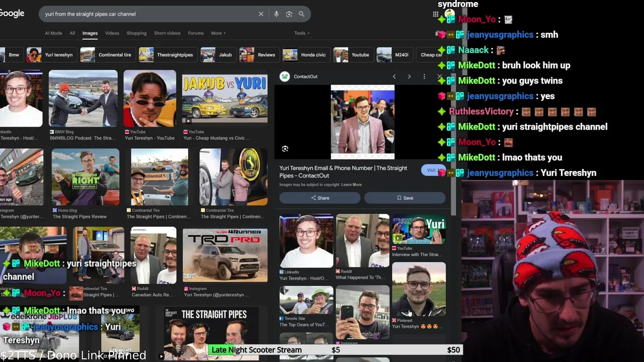This screenshot has width=644, height=362.
Task: Click 'Late Night Scooter Stream' goal bar
Action: click(335, 350)
